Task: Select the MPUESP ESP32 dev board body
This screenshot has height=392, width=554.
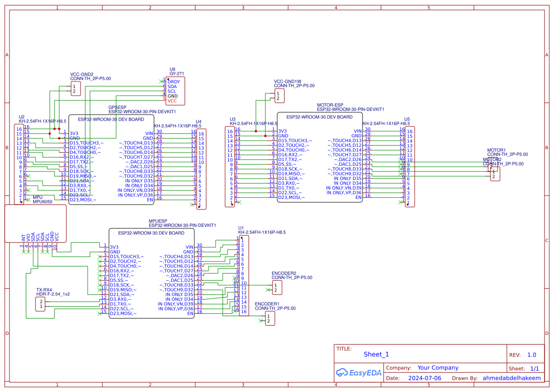Action: pos(152,273)
